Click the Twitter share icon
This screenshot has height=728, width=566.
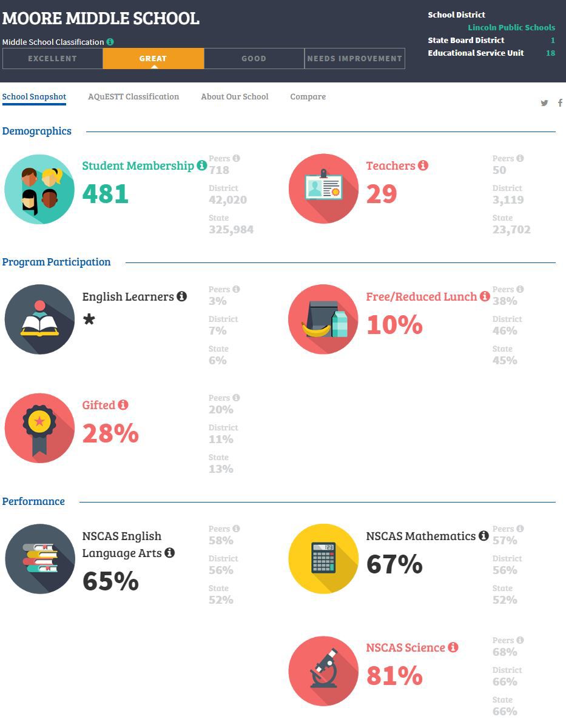pos(544,103)
